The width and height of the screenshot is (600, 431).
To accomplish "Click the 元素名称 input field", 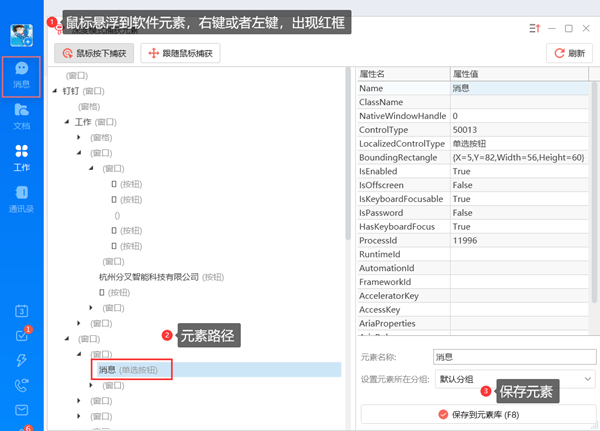I will point(515,357).
